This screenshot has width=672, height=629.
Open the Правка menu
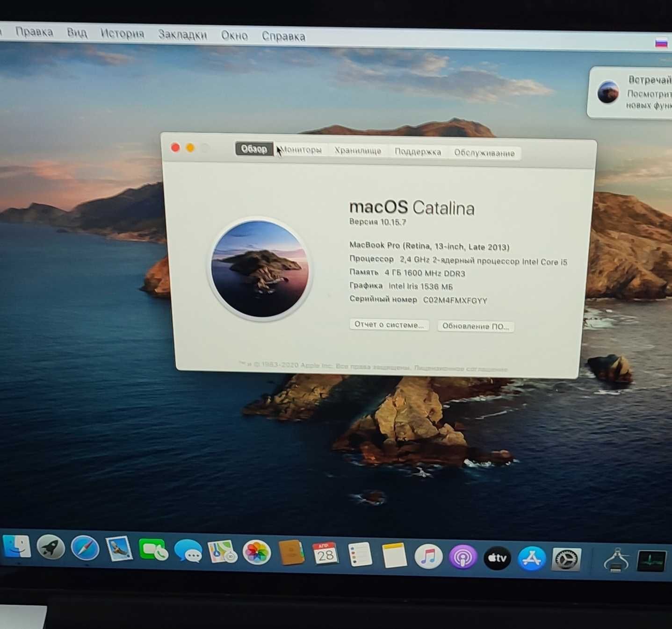[34, 32]
